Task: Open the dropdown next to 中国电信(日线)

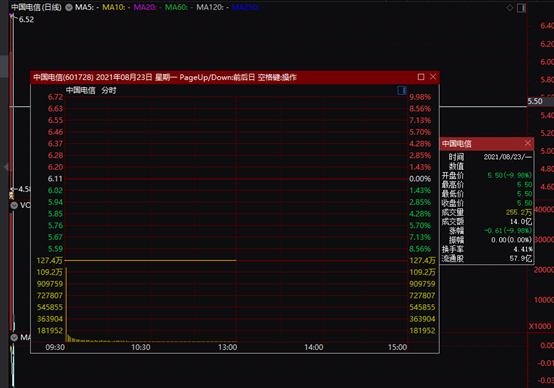Action: (69, 7)
